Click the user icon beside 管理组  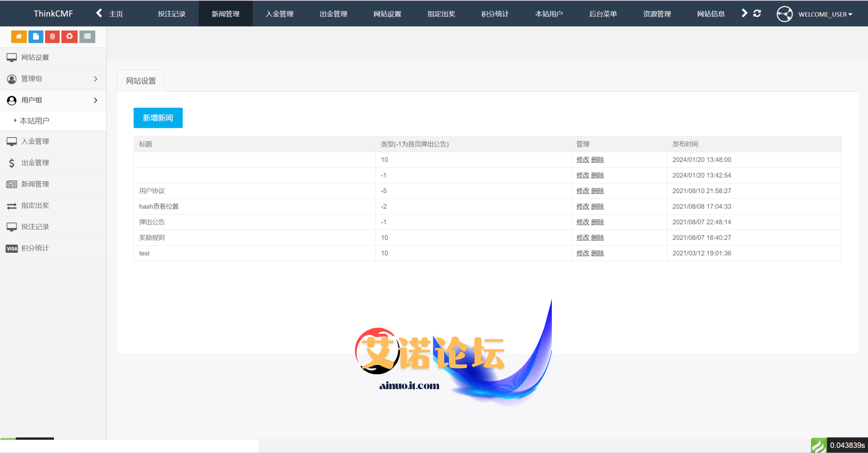click(11, 79)
